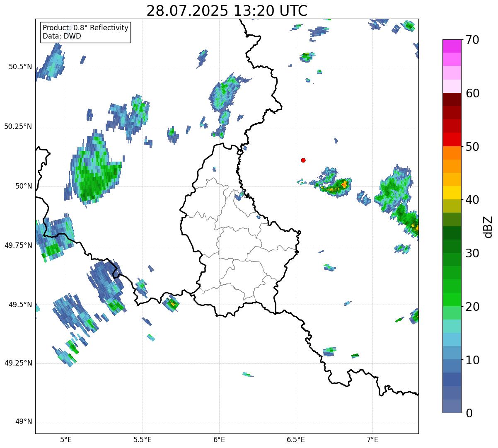Viewport: 498px width, 448px height.
Task: Click the '0' colorbar tick label
Action: (x=469, y=413)
